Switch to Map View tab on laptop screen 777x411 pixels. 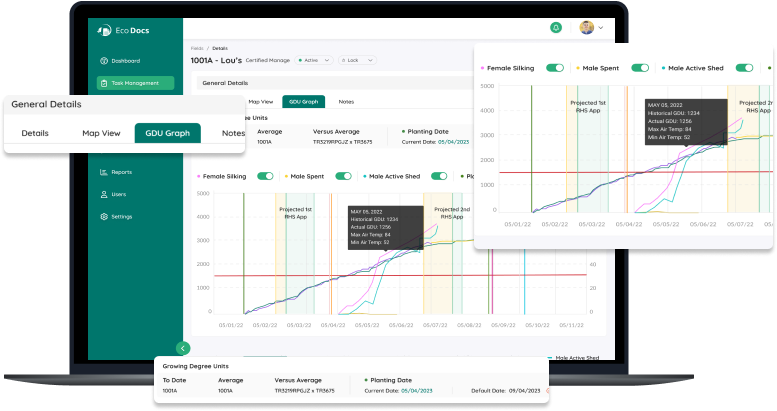261,102
